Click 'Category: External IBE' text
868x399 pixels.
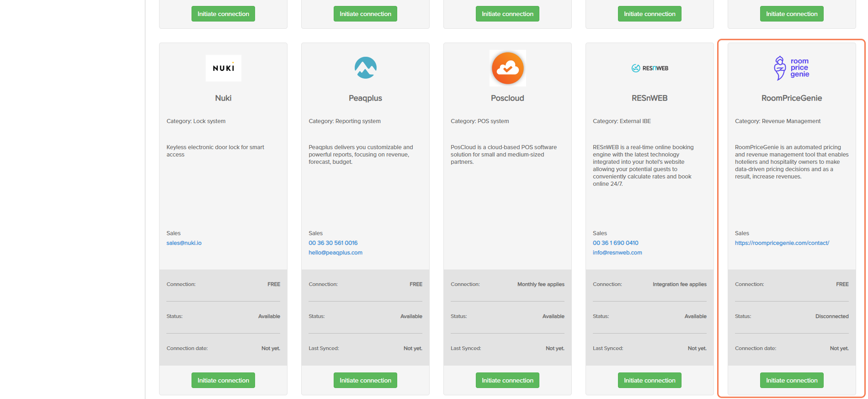point(622,121)
